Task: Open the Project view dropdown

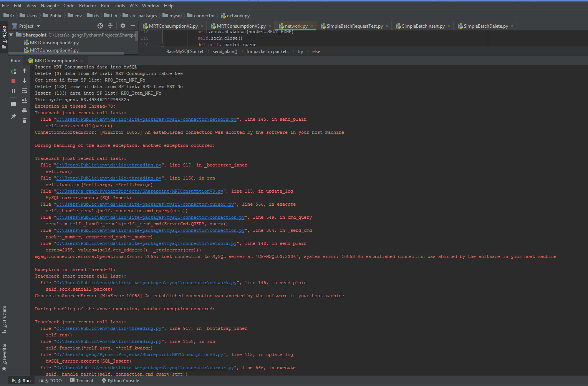Action: point(38,26)
